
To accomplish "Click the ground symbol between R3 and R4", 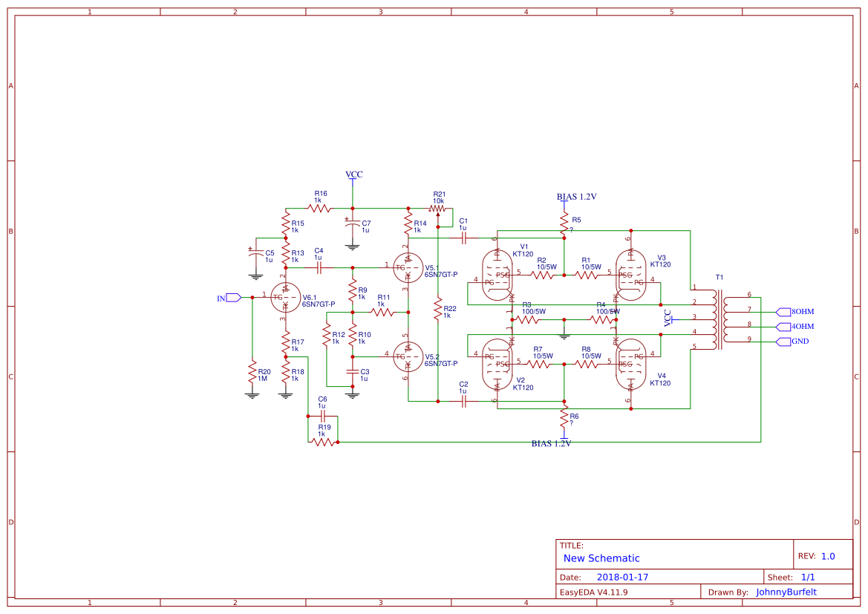I will (564, 336).
